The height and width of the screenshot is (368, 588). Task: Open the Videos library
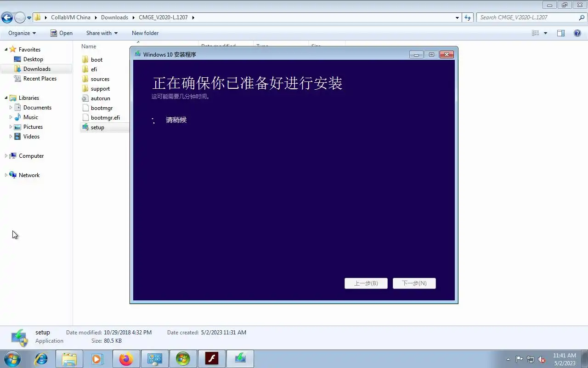(x=31, y=137)
